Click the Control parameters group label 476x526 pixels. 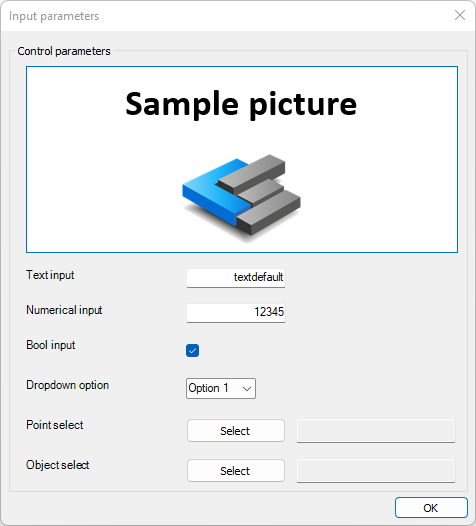64,51
